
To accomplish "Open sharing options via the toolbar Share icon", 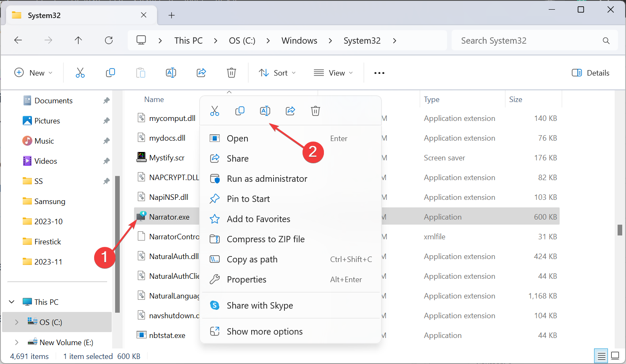I will click(x=201, y=73).
